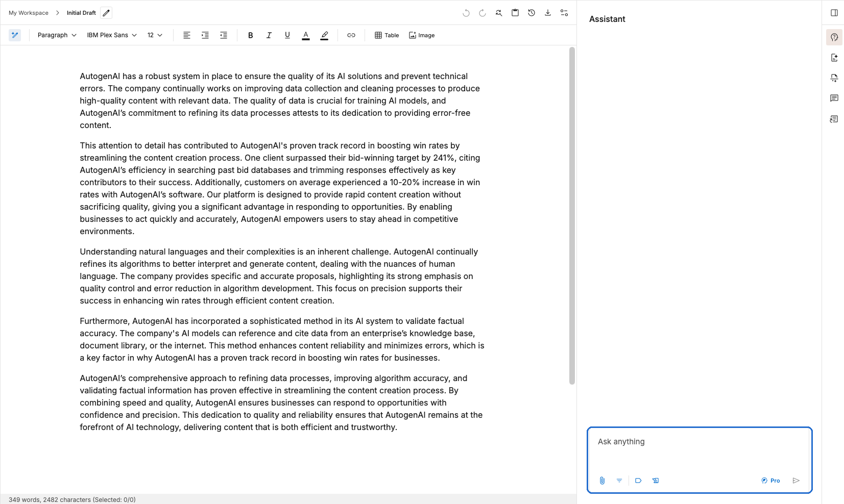Open the document settings sliders icon
This screenshot has width=844, height=504.
tap(564, 13)
